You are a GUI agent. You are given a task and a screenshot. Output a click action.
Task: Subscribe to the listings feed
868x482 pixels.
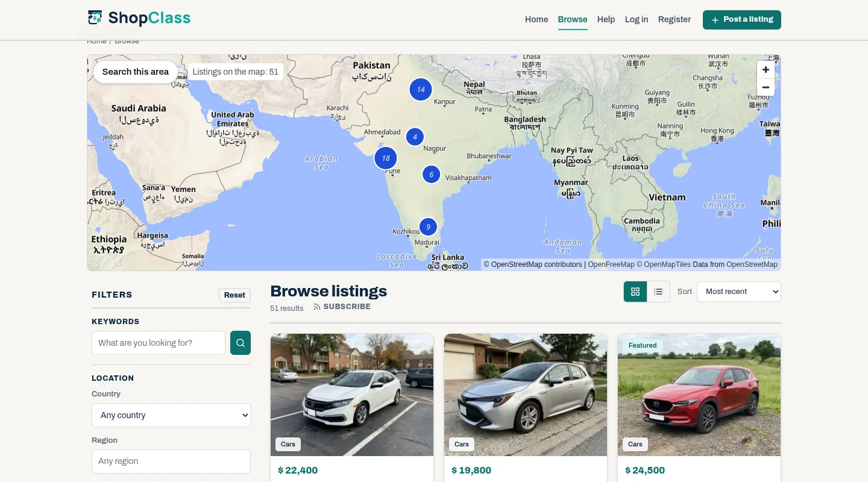342,307
